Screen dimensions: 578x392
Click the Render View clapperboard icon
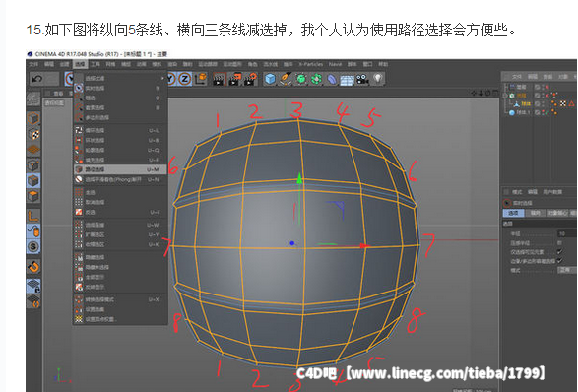point(219,79)
